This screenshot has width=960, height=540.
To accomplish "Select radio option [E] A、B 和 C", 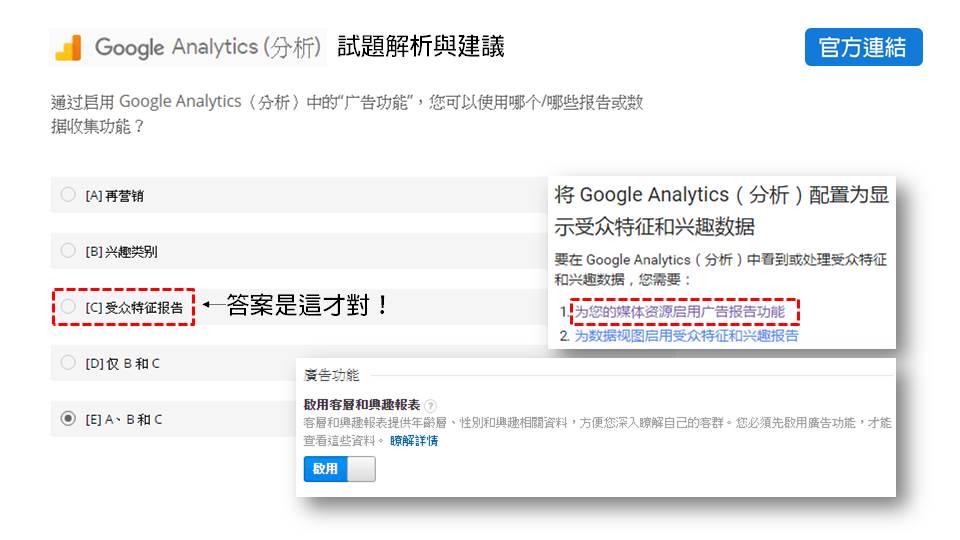I will (68, 419).
